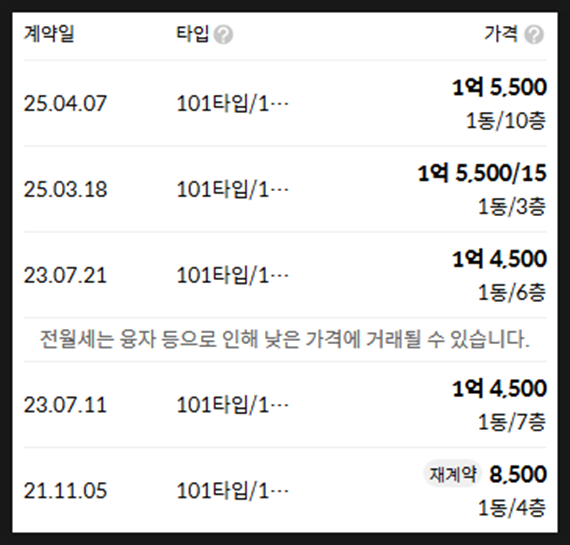Select the 23.07.11 contract date
Image resolution: width=570 pixels, height=545 pixels.
[65, 405]
